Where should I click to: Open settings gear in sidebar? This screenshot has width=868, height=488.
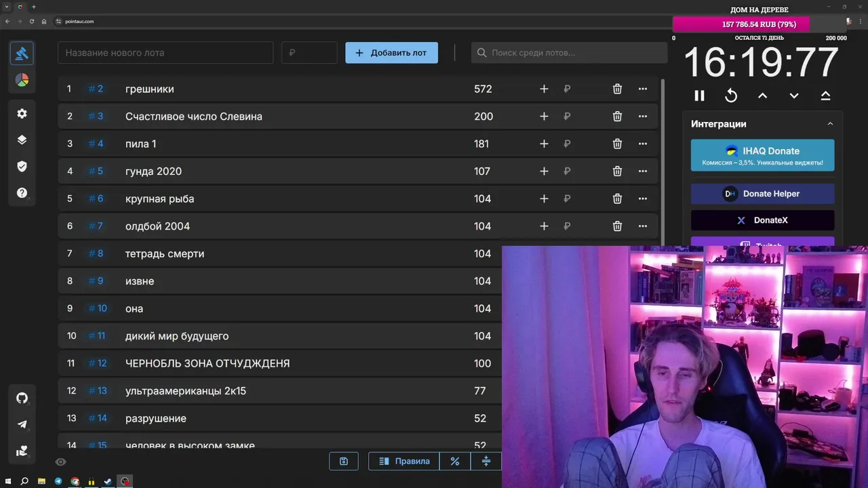[22, 113]
